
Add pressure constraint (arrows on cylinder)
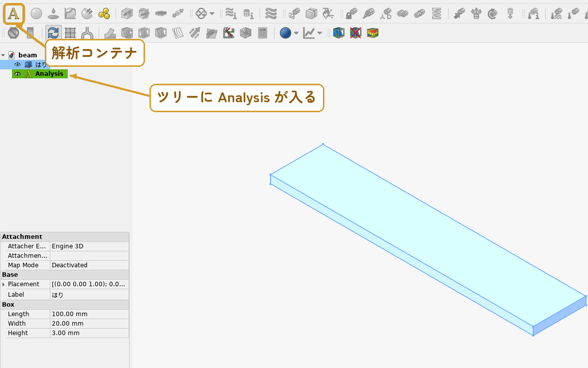(x=476, y=14)
